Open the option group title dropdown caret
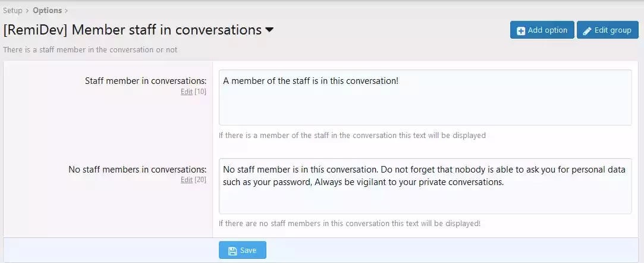Viewport: 644px width, 263px height. 269,30
